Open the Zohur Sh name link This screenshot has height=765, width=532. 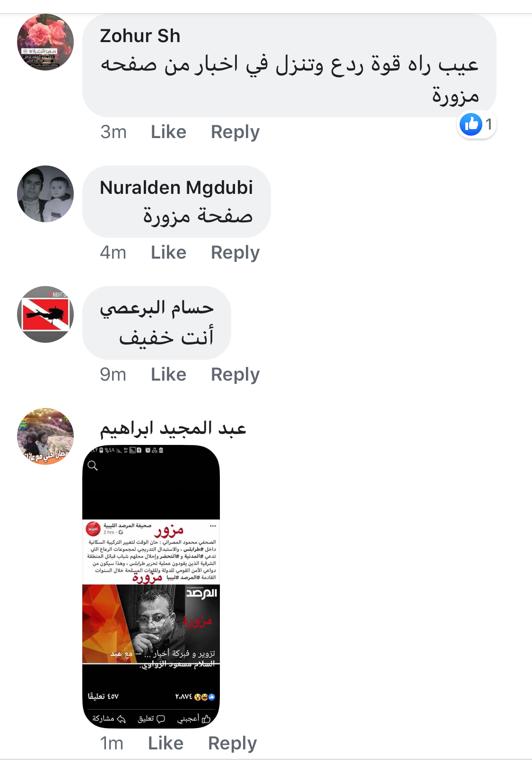pyautogui.click(x=140, y=36)
